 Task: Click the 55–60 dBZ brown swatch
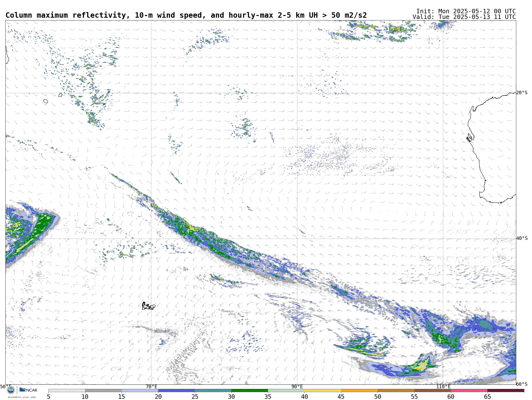coord(432,391)
